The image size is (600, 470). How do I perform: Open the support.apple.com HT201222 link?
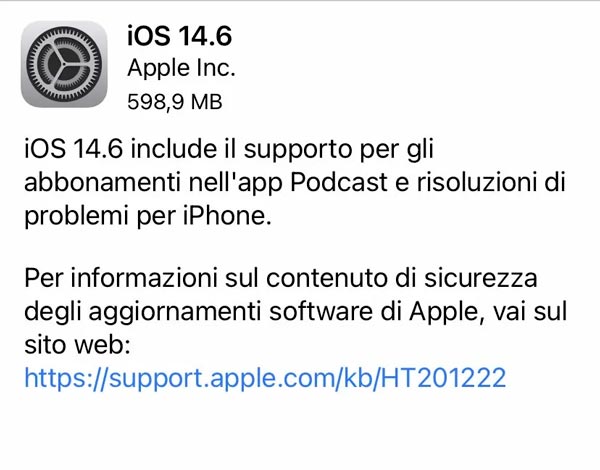[x=265, y=378]
